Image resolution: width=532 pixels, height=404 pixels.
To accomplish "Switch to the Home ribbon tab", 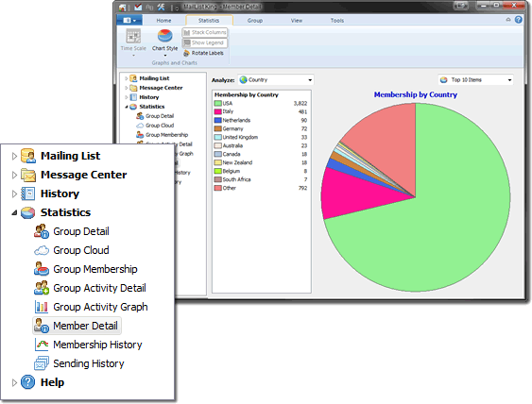I will (x=163, y=21).
